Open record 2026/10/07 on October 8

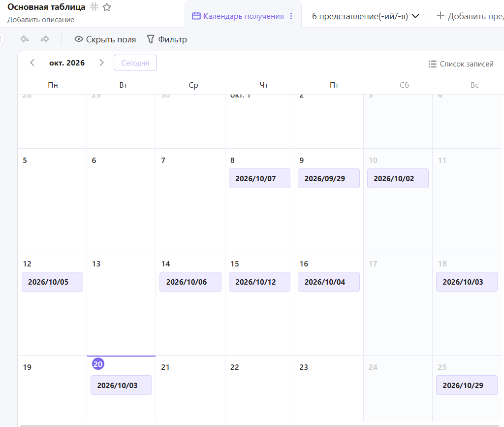click(x=259, y=178)
